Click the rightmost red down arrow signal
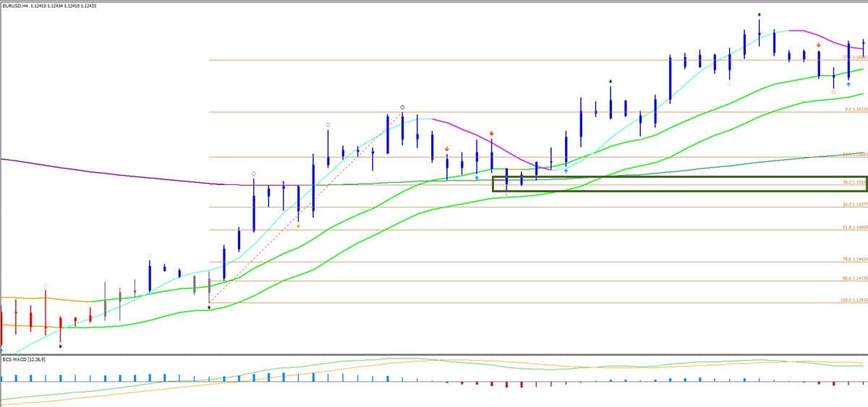 coord(818,46)
